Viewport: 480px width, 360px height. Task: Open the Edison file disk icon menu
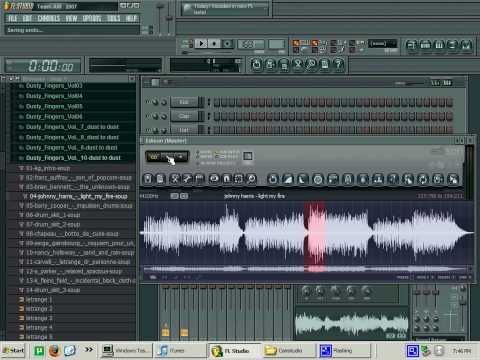148,179
